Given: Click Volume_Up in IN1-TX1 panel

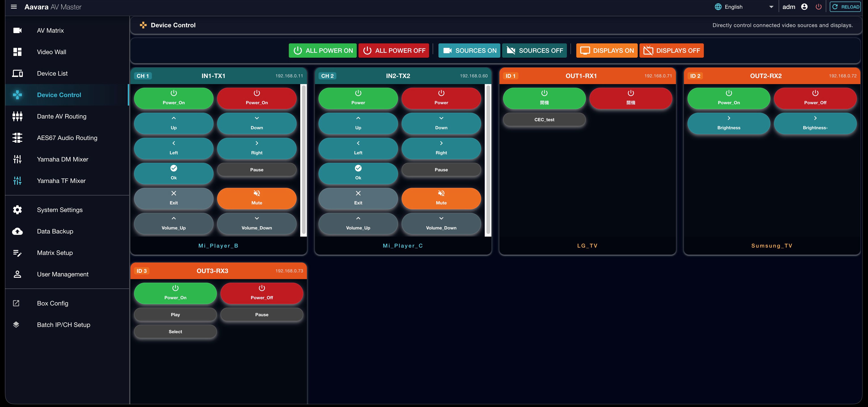Looking at the screenshot, I should (174, 223).
